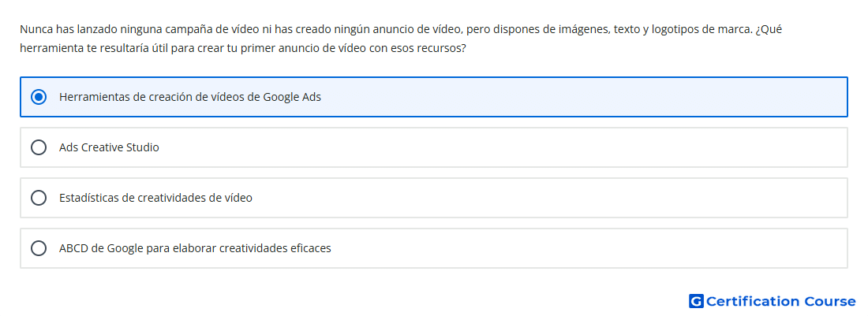Click empty space inside the Estadísticas option box

point(552,198)
